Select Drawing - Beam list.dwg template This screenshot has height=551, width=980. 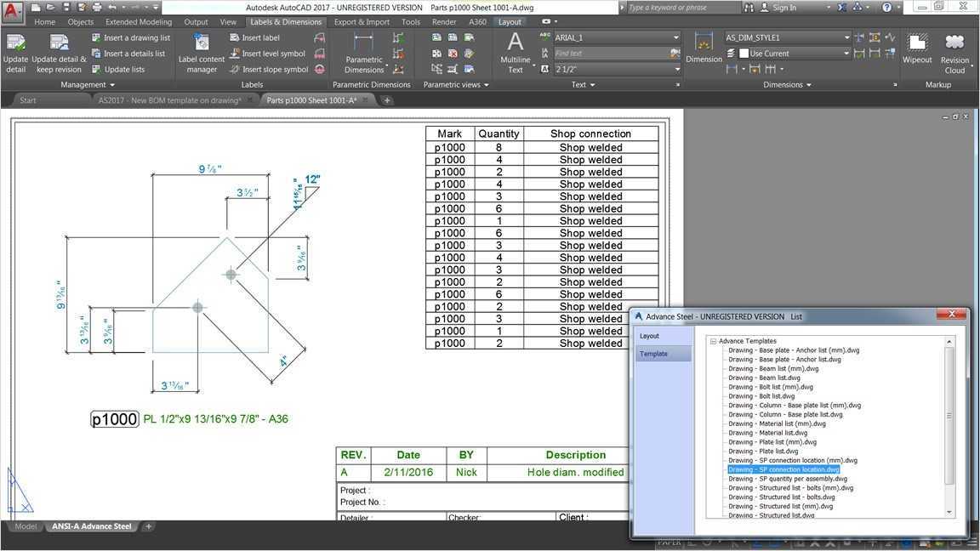[x=764, y=378]
